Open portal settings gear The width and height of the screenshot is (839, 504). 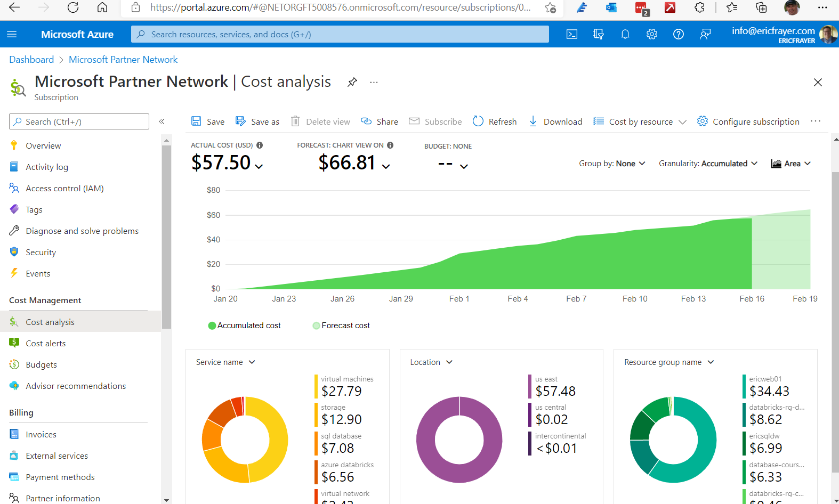652,34
